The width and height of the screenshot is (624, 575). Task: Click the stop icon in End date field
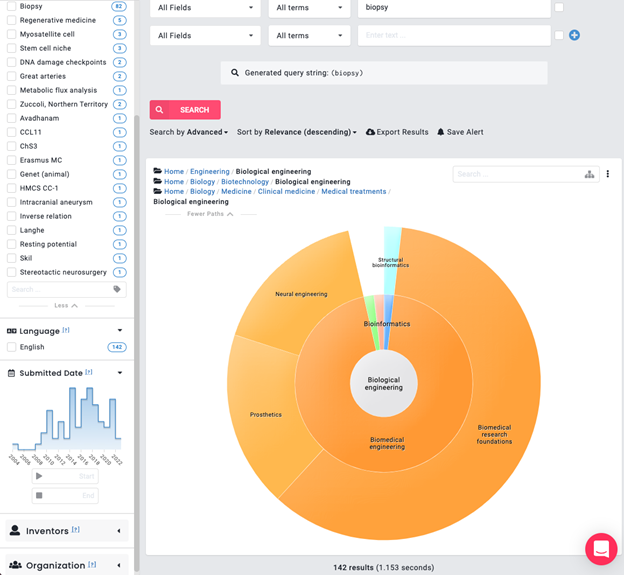[39, 495]
